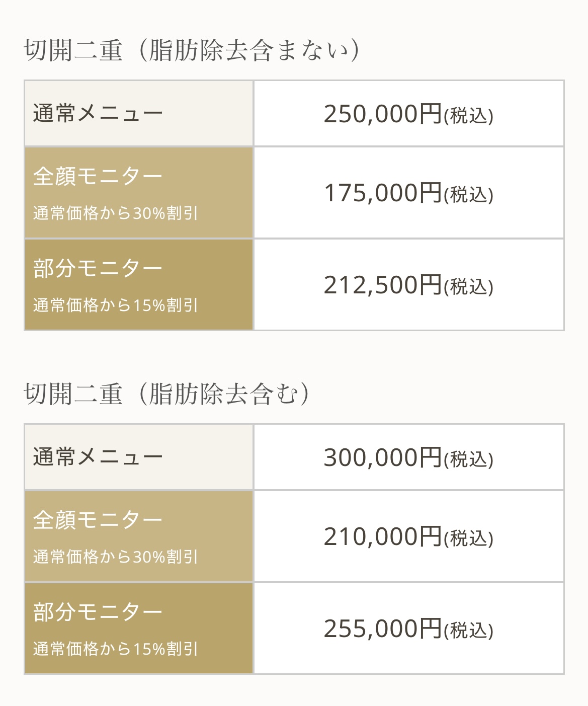Click (税込) next to 255,000円
Screen dimensions: 588x706
[468, 631]
